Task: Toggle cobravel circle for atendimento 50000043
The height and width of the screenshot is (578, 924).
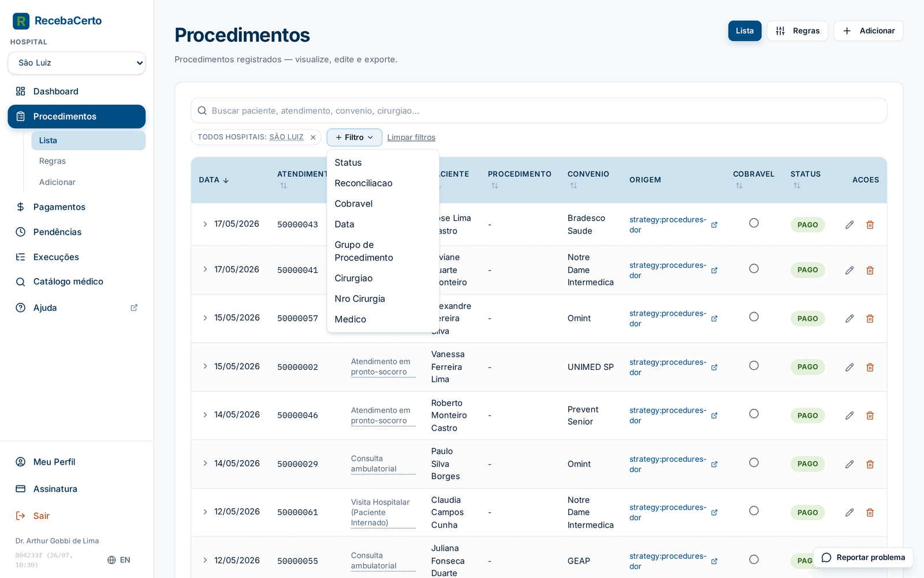Action: [x=754, y=223]
